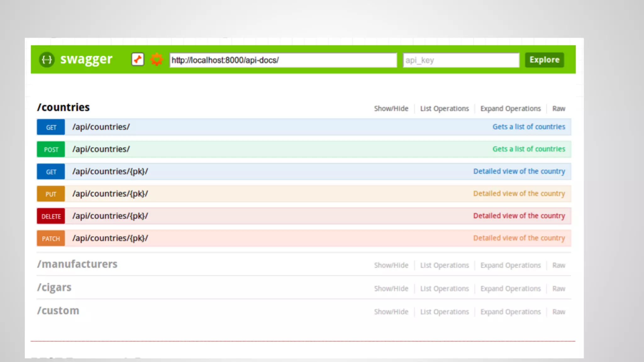Click the blue GET badge for /api/countries/

(x=51, y=127)
